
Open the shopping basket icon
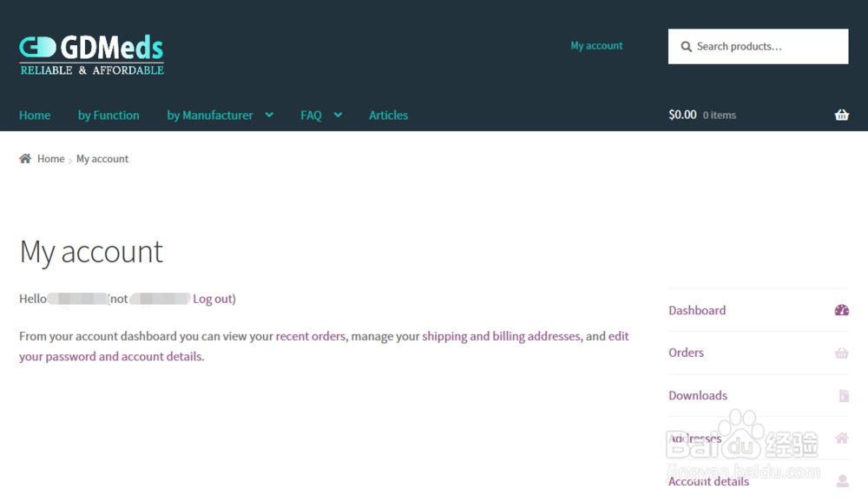point(841,116)
